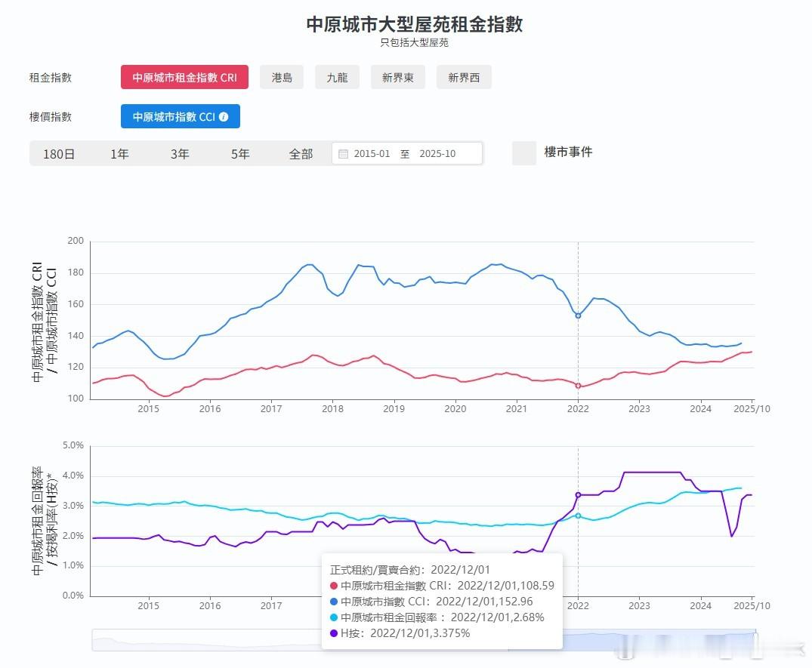This screenshot has height=668, width=812.
Task: Click the 中原城市租金指數 CRI button
Action: (x=184, y=77)
